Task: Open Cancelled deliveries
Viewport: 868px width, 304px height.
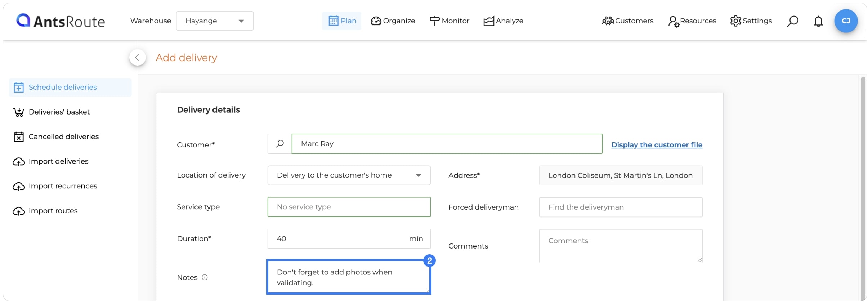Action: click(56, 137)
